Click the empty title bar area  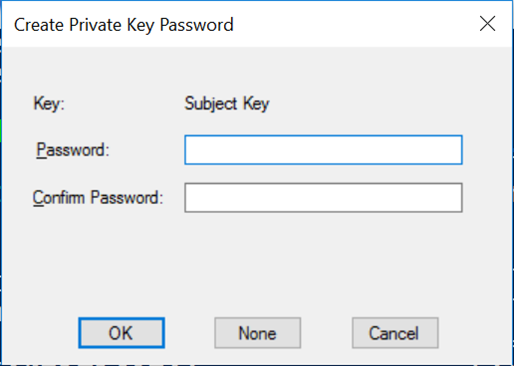353,24
